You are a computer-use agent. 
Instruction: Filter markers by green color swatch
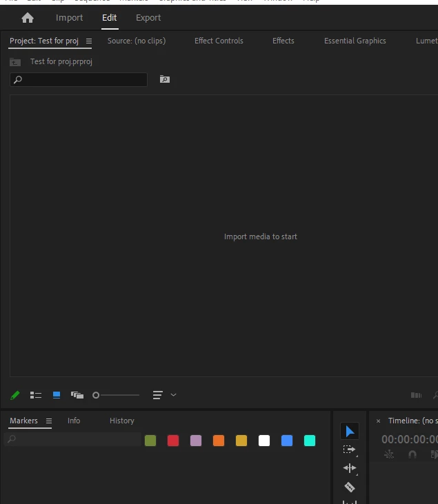click(150, 441)
